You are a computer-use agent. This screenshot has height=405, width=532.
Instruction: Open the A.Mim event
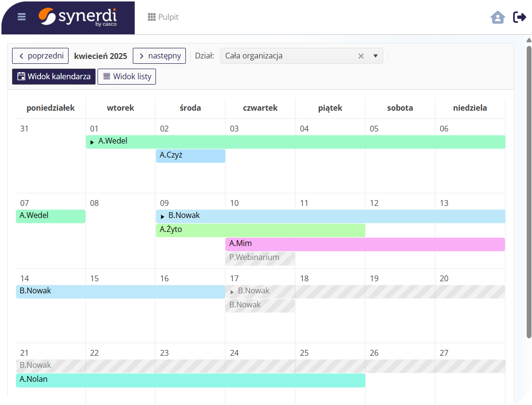click(365, 244)
